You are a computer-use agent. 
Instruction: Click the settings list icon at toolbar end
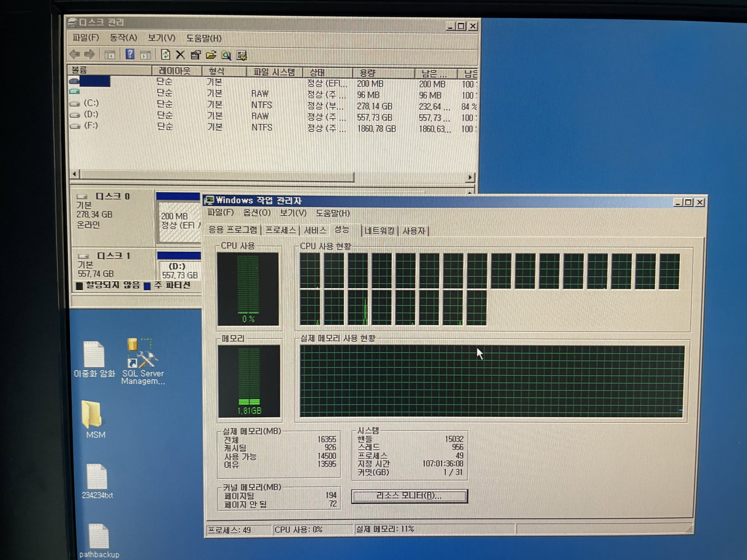pos(242,56)
